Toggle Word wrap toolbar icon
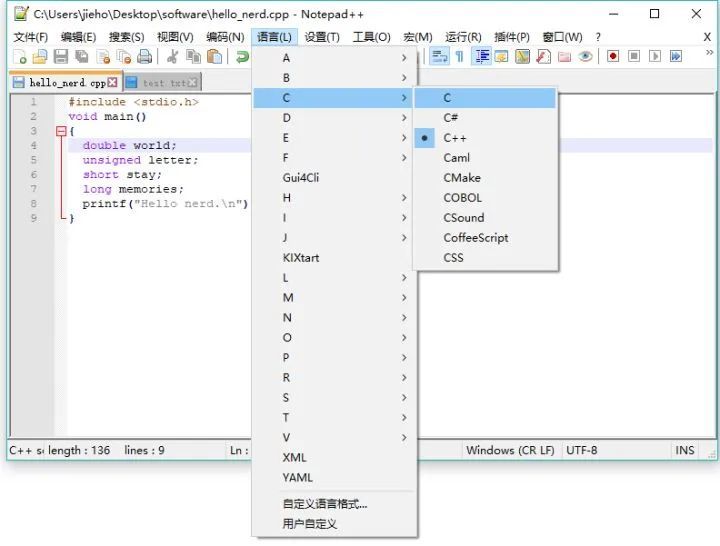The width and height of the screenshot is (720, 546). (439, 56)
